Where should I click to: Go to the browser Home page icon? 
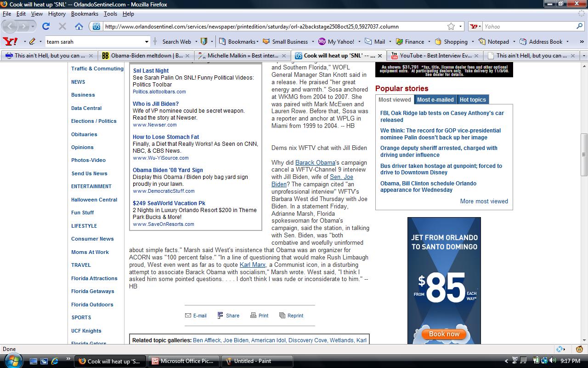(x=79, y=26)
